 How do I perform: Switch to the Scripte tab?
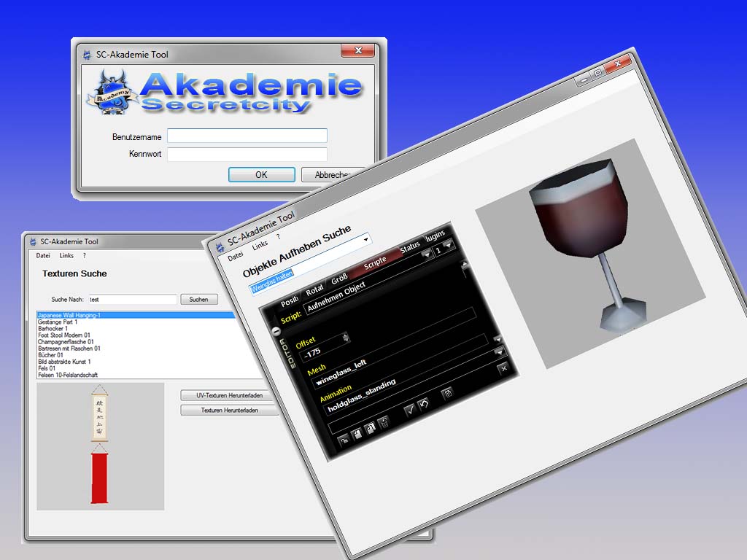point(375,262)
